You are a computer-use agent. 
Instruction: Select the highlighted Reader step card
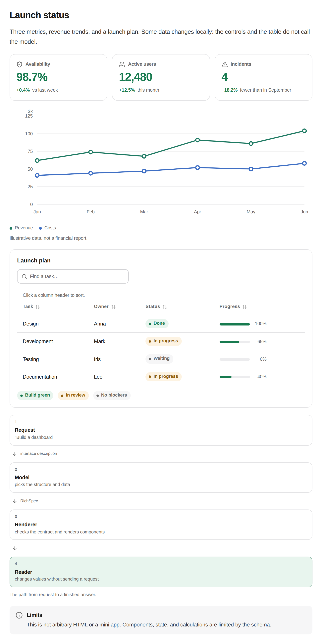[161, 572]
